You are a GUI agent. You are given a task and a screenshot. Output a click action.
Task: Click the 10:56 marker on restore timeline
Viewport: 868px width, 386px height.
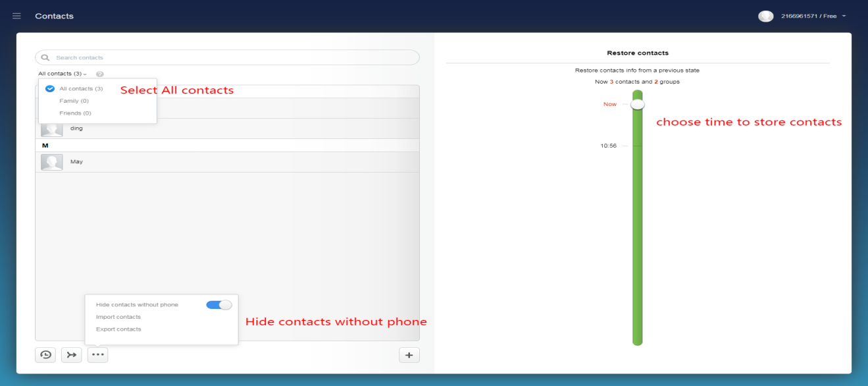(x=609, y=146)
